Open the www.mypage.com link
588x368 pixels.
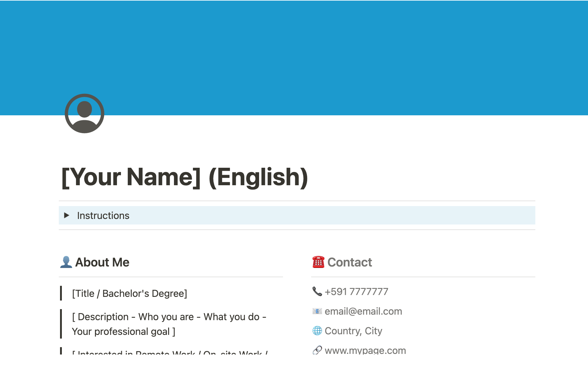point(365,350)
